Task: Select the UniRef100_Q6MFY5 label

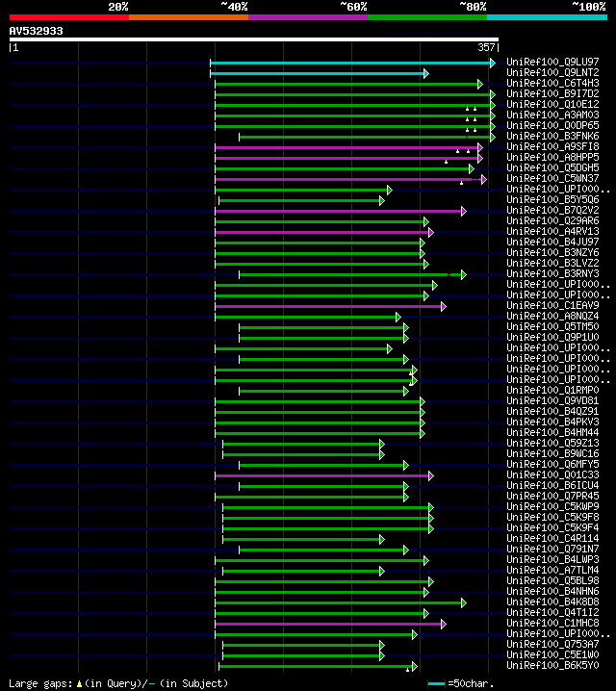Action: coord(552,464)
